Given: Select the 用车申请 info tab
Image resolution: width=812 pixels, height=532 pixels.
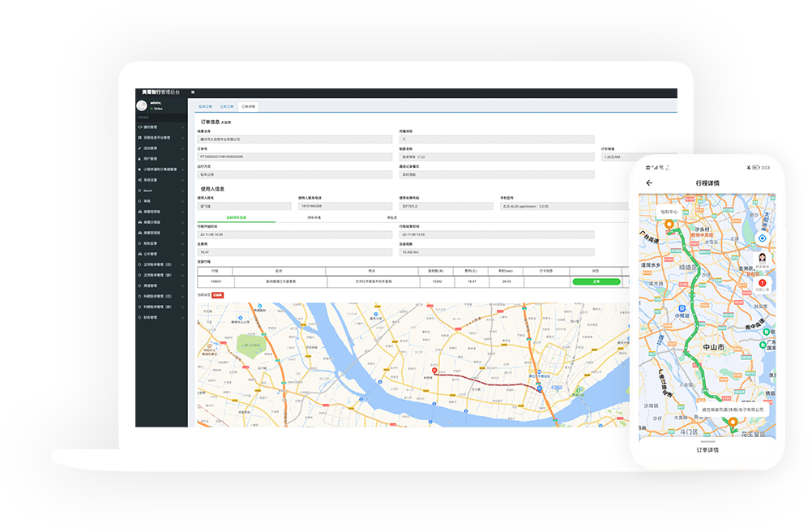Looking at the screenshot, I should (x=314, y=217).
